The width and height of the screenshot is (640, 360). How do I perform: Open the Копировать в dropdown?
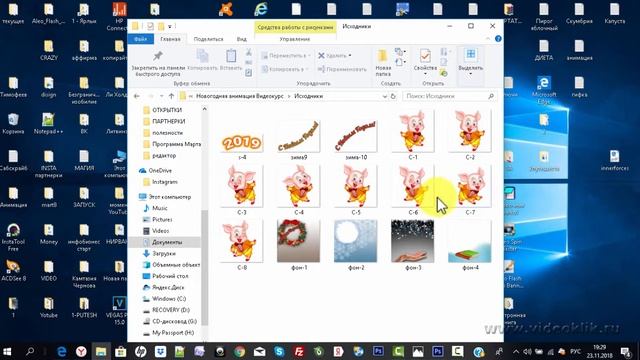(x=285, y=69)
